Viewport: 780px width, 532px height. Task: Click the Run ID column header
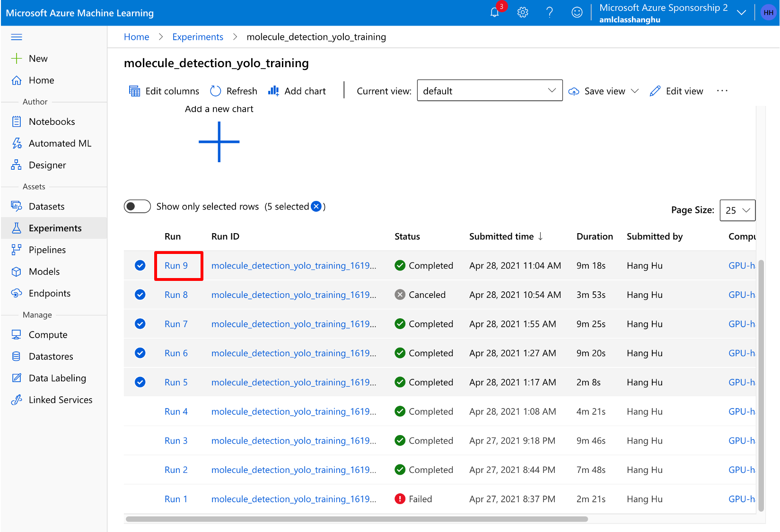[x=225, y=236]
